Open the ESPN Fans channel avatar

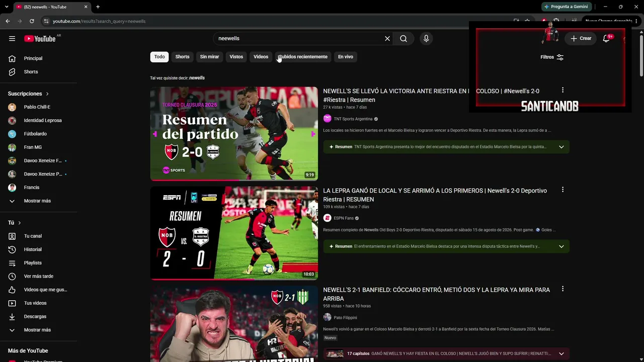pyautogui.click(x=327, y=218)
